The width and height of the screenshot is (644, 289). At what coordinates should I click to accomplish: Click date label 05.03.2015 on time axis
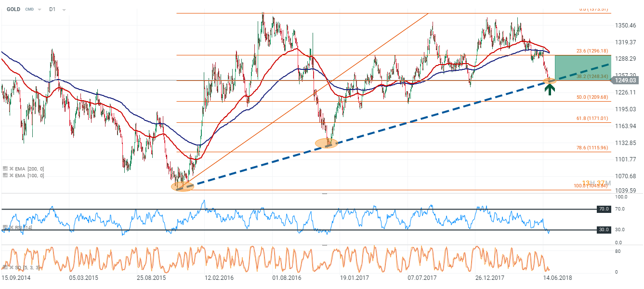click(x=84, y=278)
